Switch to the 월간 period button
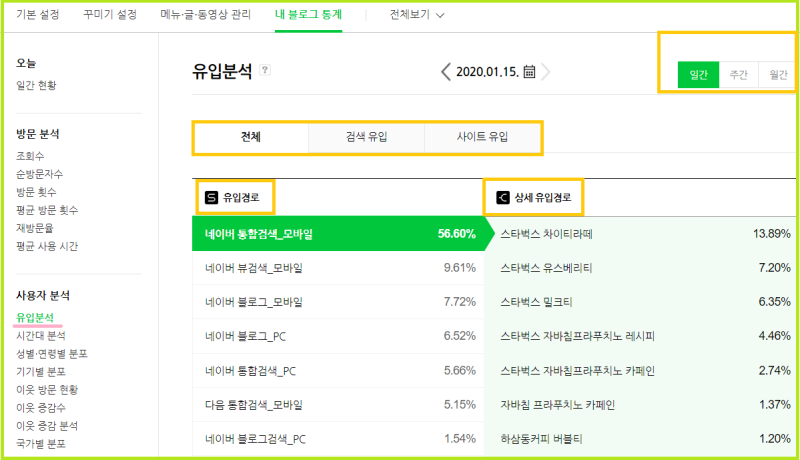 pos(778,75)
